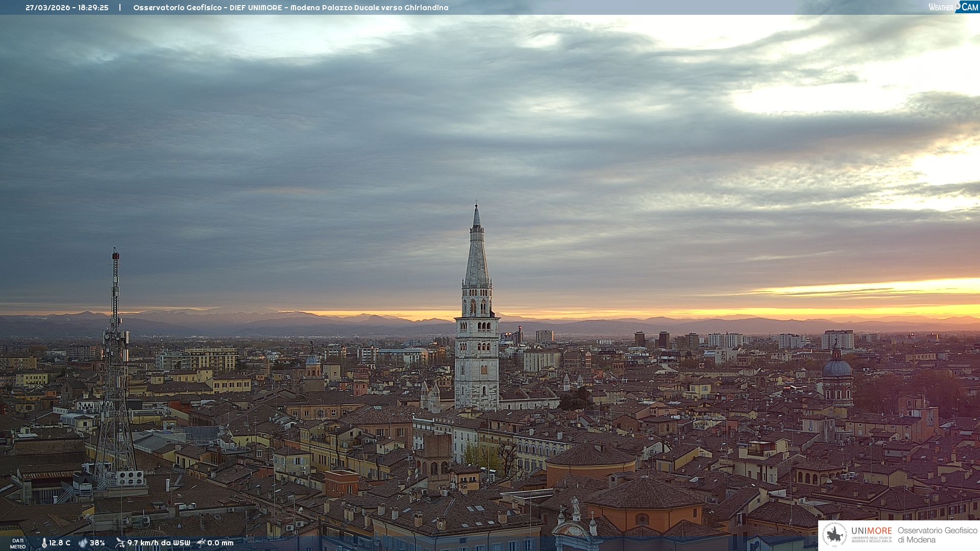Click the UNIMORE wordmark text
The width and height of the screenshot is (980, 551).
(871, 531)
